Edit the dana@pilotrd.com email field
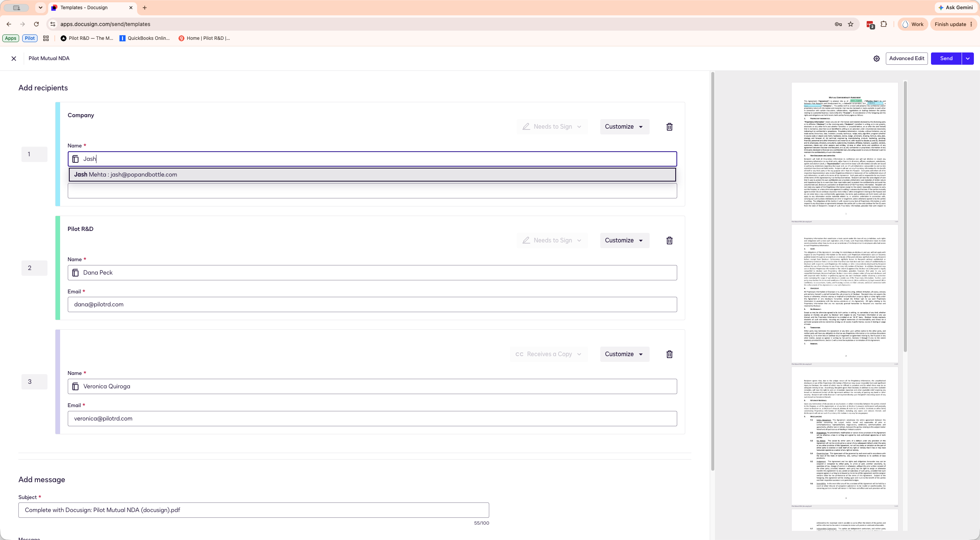Viewport: 980px width, 540px height. point(372,304)
